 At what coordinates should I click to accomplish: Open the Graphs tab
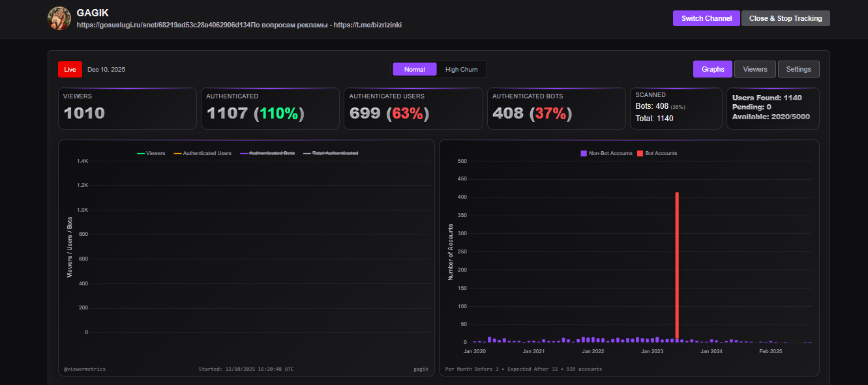(x=713, y=69)
